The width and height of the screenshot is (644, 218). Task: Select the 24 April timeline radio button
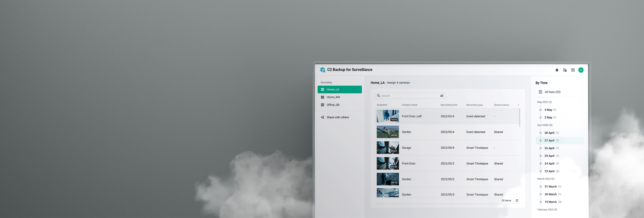tap(541, 163)
